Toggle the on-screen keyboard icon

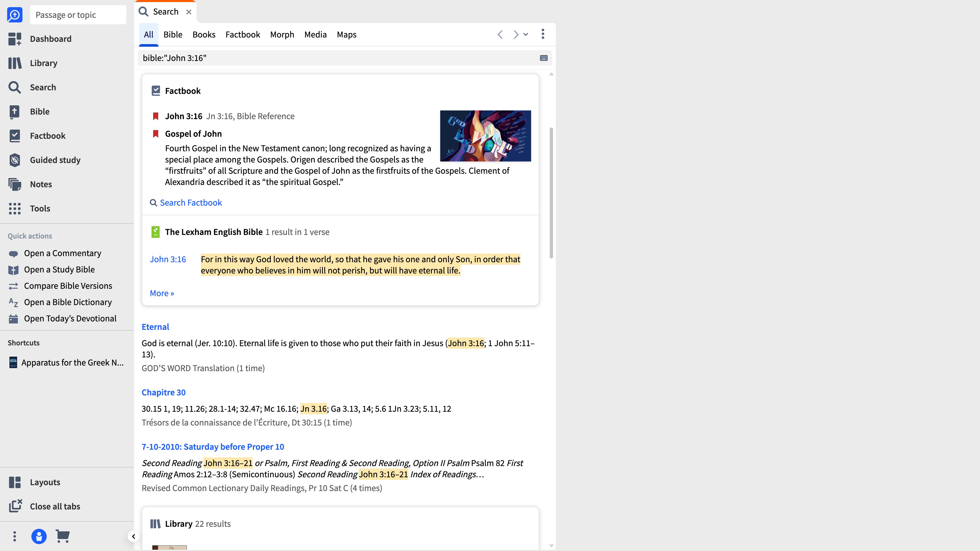544,58
